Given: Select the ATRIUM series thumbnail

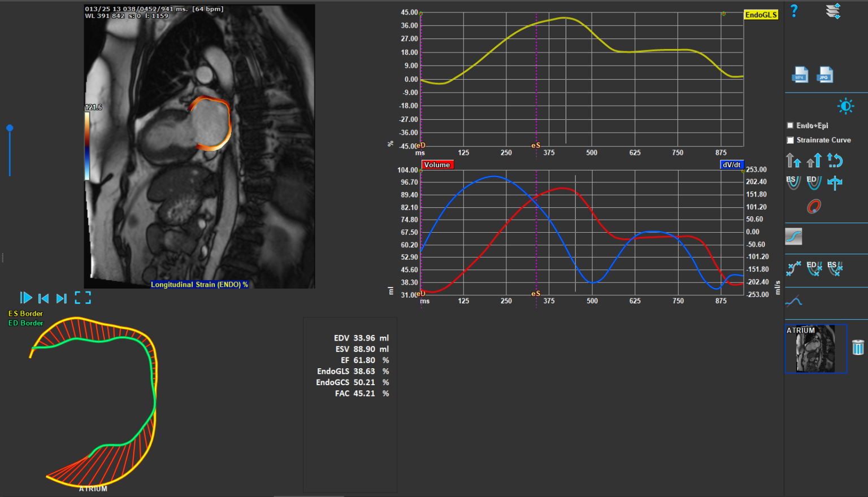Looking at the screenshot, I should point(815,349).
